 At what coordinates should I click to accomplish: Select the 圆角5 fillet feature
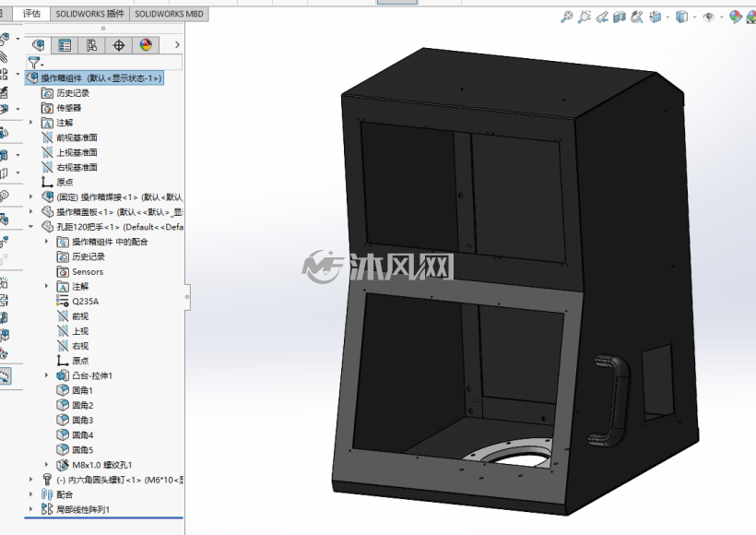75,449
